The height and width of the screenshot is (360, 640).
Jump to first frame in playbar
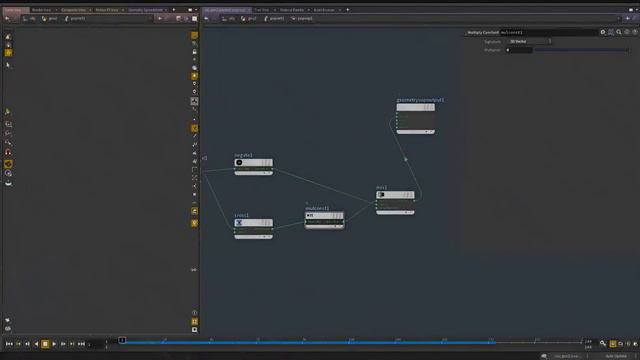(9, 344)
